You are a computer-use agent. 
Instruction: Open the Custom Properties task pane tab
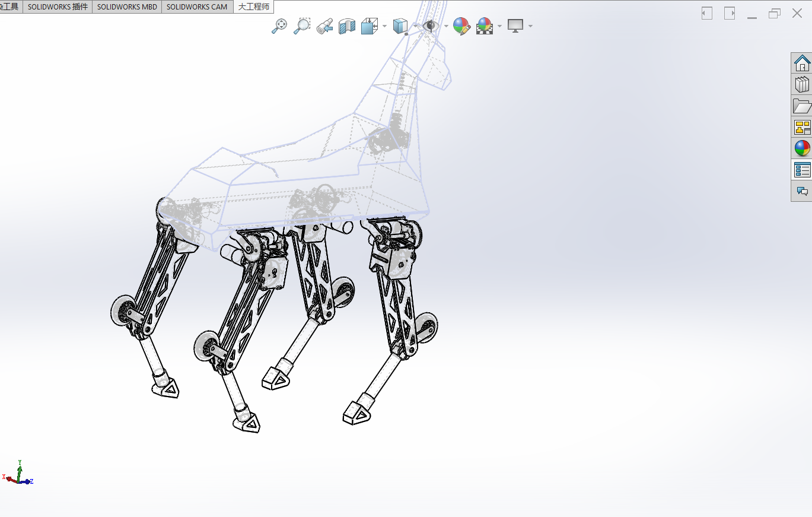point(802,170)
